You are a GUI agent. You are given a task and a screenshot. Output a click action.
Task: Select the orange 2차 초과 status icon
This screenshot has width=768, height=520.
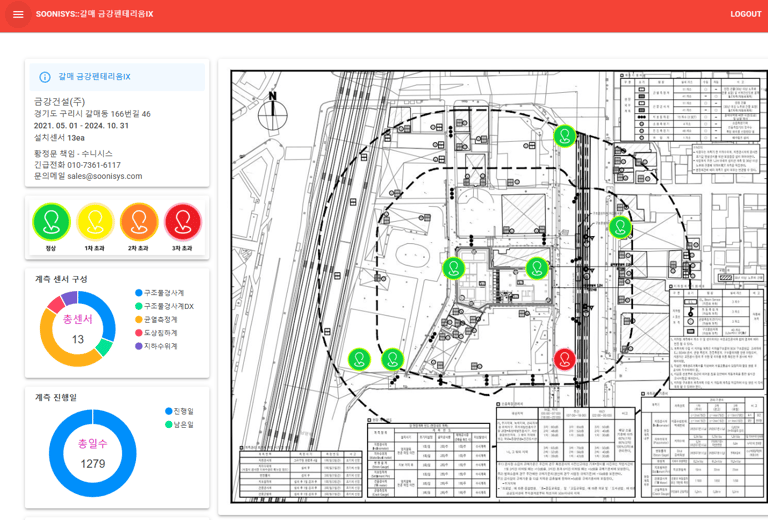pos(139,222)
